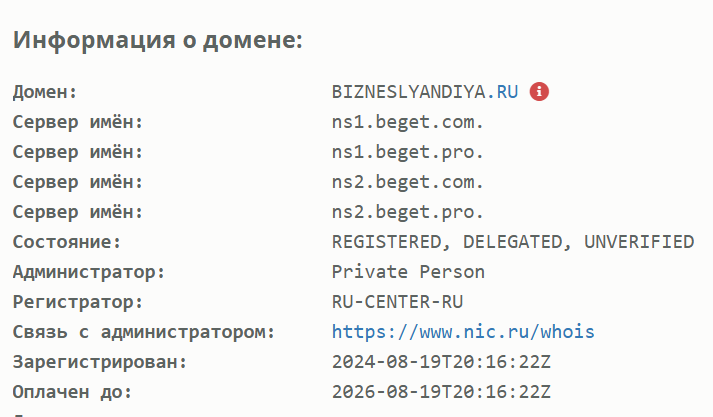Click the REGISTERED, DELEGATED, UNVERIFIED status text
Viewport: 713px width, 417px height.
tap(513, 242)
